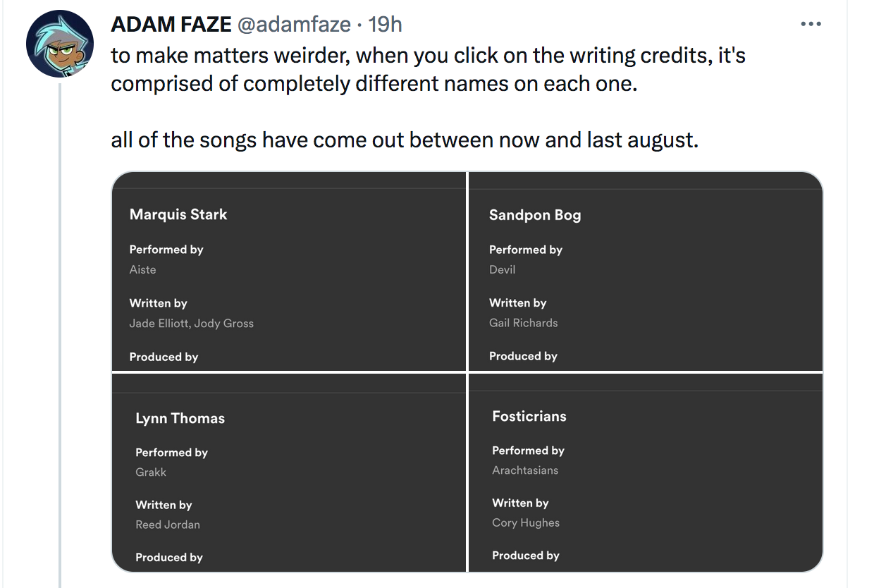874x588 pixels.
Task: Open the tweet options via three-dot icon
Action: pyautogui.click(x=811, y=23)
